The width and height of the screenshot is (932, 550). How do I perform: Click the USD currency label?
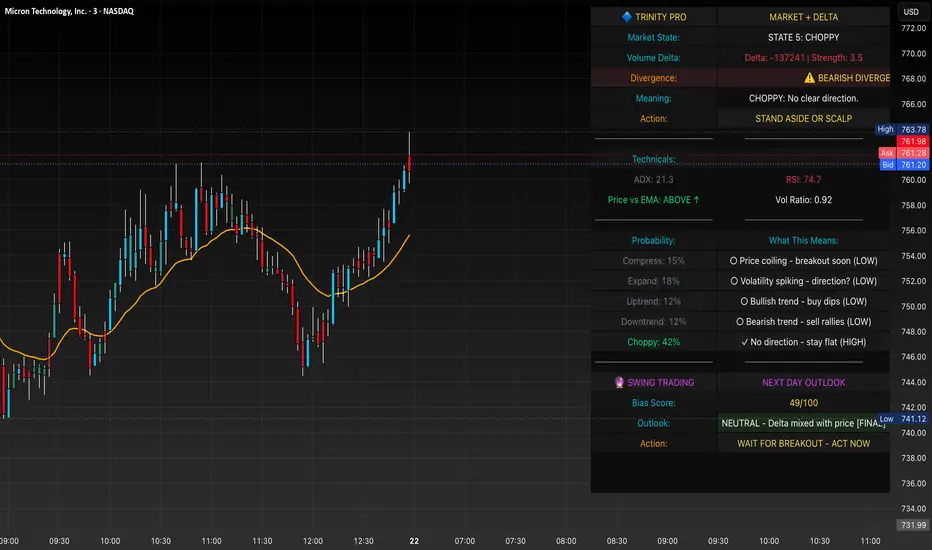[911, 12]
